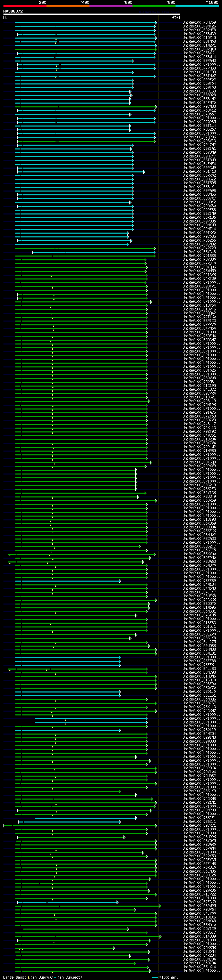Select the UniRef100_C6SWG9 label
This screenshot has width=222, height=980.
(x=199, y=34)
